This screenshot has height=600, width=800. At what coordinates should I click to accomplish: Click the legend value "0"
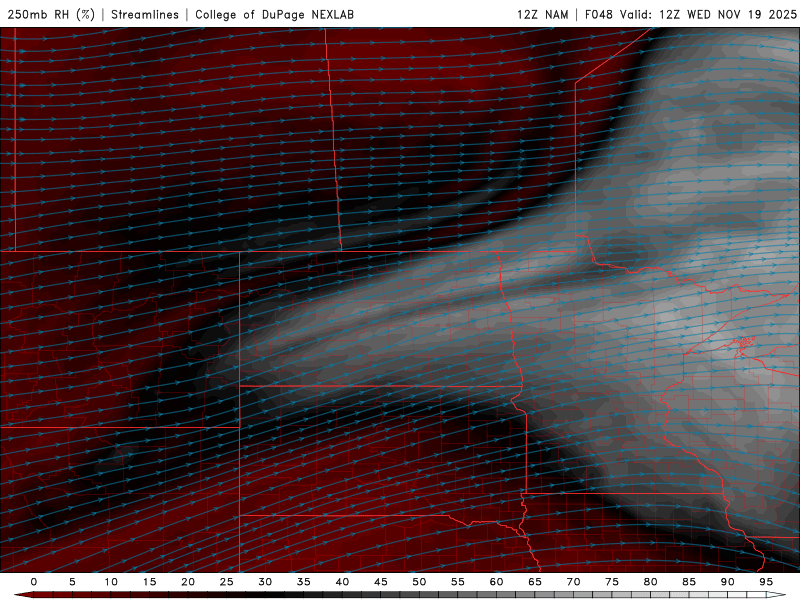(34, 582)
